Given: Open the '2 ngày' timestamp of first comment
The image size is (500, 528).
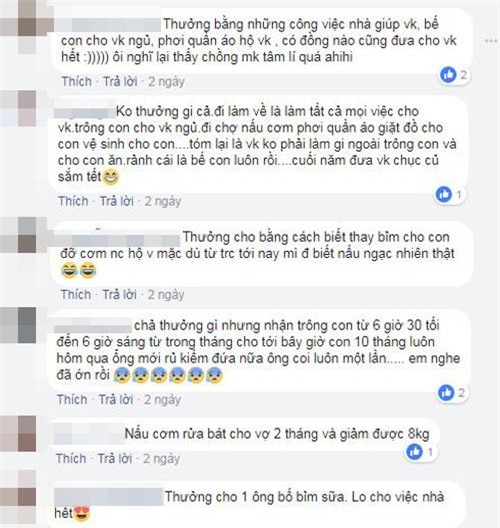Looking at the screenshot, I should tap(167, 81).
